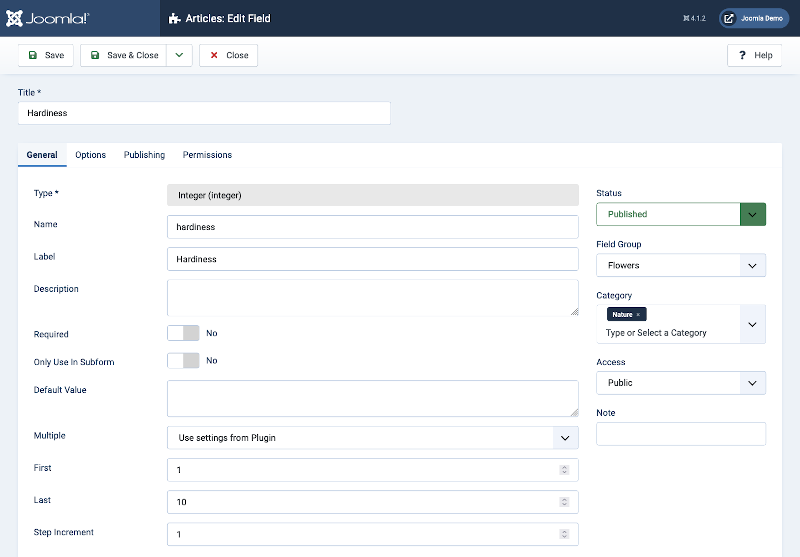Click the stepper arrows on Last field
This screenshot has height=557, width=800.
tap(564, 502)
